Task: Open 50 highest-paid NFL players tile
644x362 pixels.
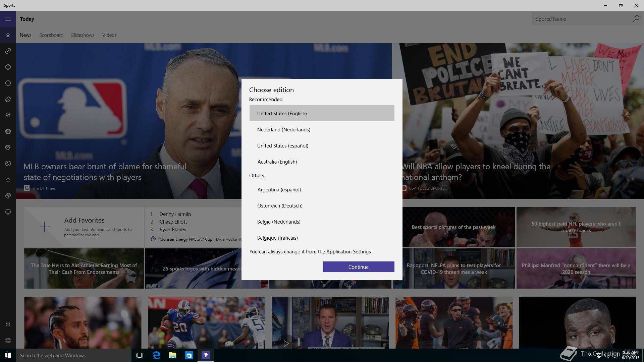Action: (576, 227)
